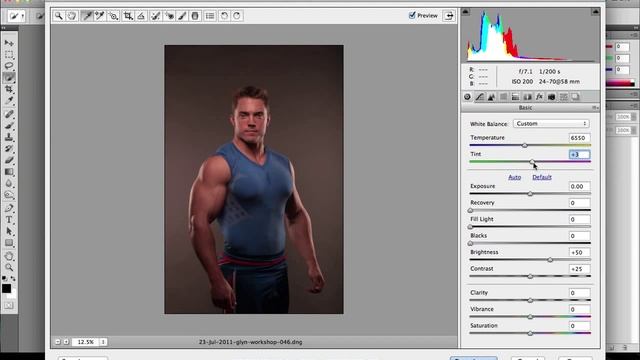Click the Brightness slider handle
Screen dimensions: 640x360
click(550, 260)
